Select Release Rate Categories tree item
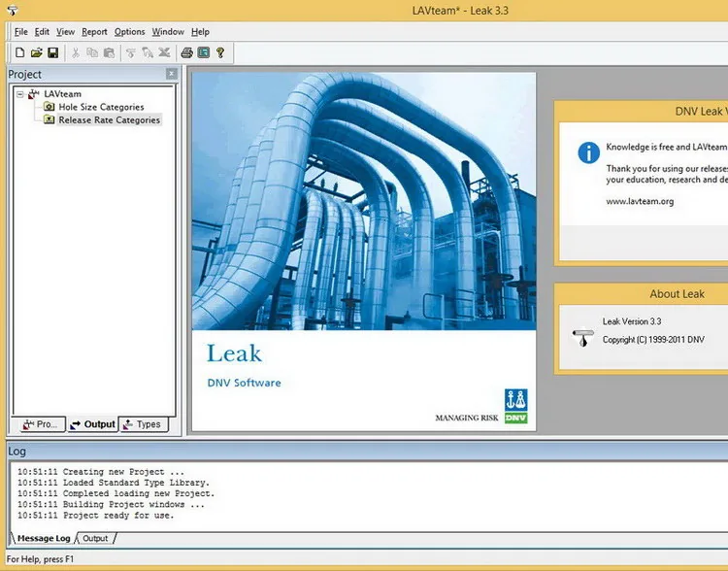Image resolution: width=728 pixels, height=571 pixels. coord(109,119)
